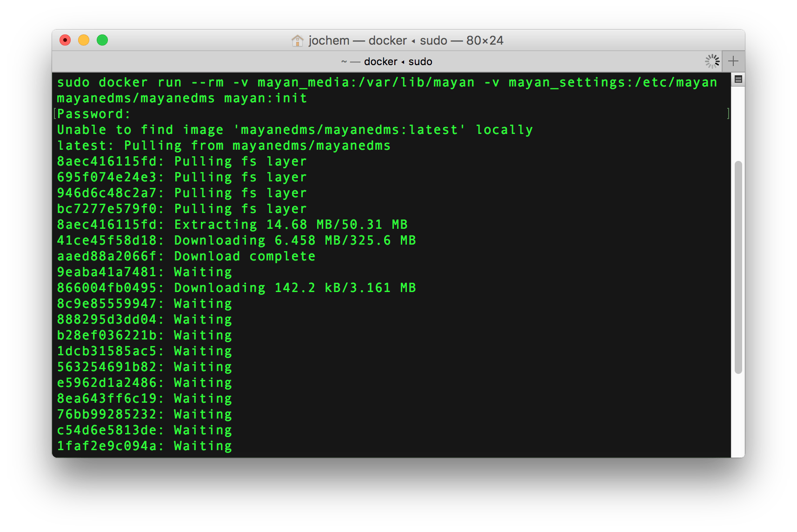The width and height of the screenshot is (797, 532).
Task: Click the 'b28ef036221b: Waiting' line
Action: pos(144,335)
